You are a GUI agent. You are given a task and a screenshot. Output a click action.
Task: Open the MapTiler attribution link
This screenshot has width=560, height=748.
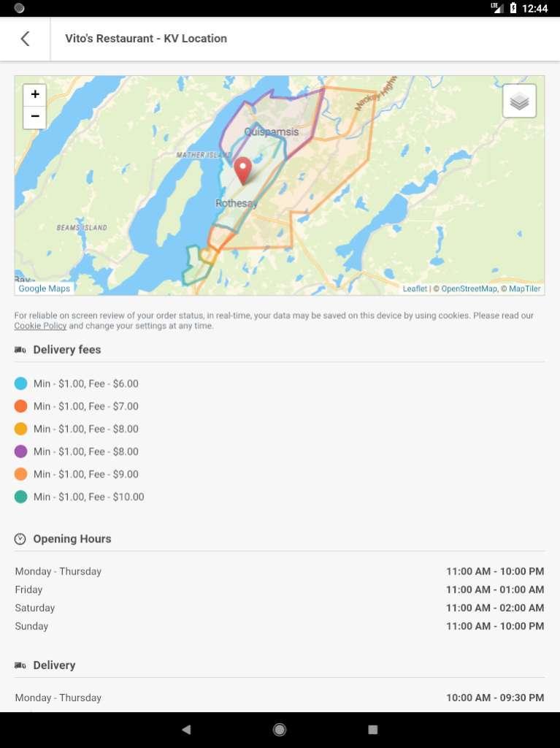tap(525, 289)
